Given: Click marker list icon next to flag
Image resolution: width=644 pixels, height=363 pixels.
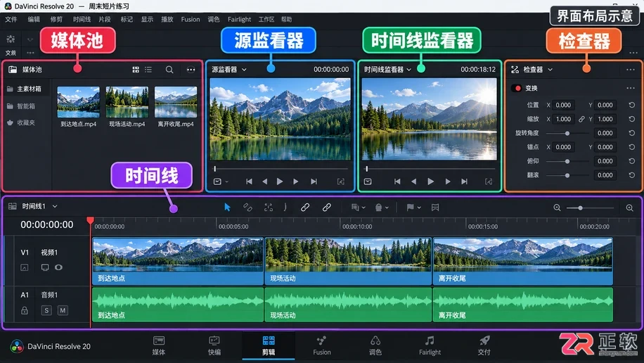Looking at the screenshot, I should pos(435,208).
